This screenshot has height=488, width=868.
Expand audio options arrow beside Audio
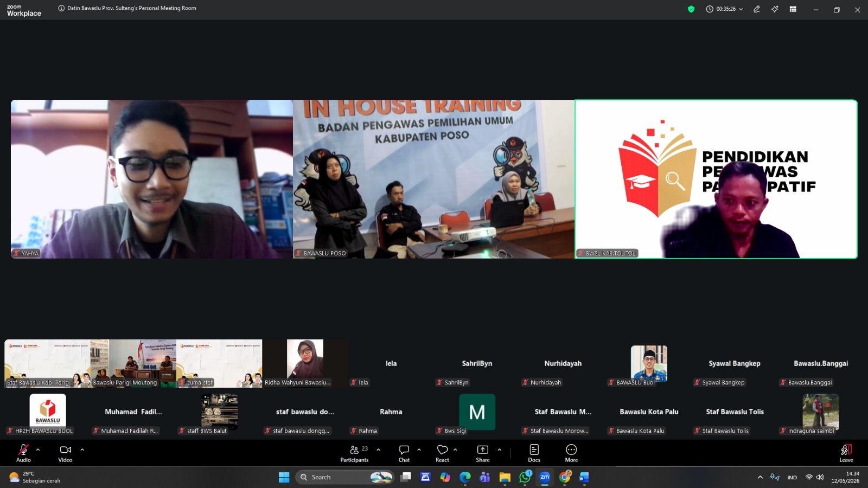click(x=38, y=450)
